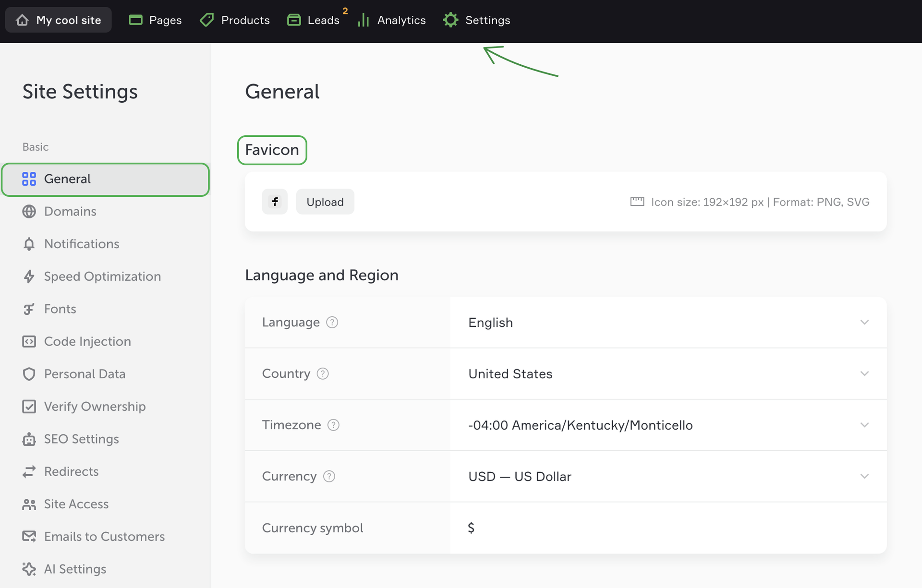922x588 pixels.
Task: Click the Country help question mark icon
Action: click(323, 373)
